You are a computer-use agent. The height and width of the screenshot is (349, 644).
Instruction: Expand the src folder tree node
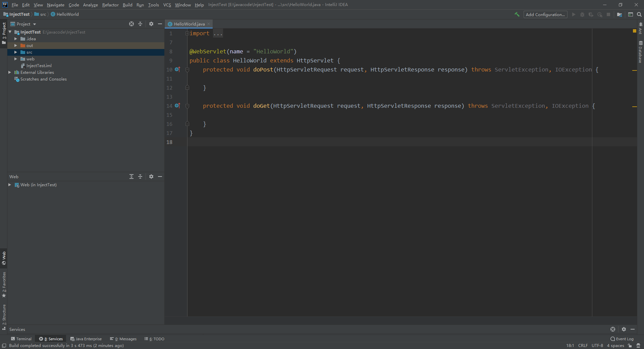click(x=15, y=52)
